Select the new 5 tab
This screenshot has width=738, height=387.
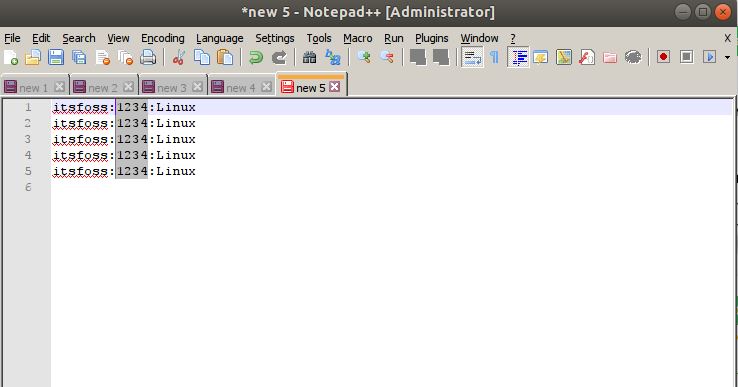pyautogui.click(x=310, y=88)
